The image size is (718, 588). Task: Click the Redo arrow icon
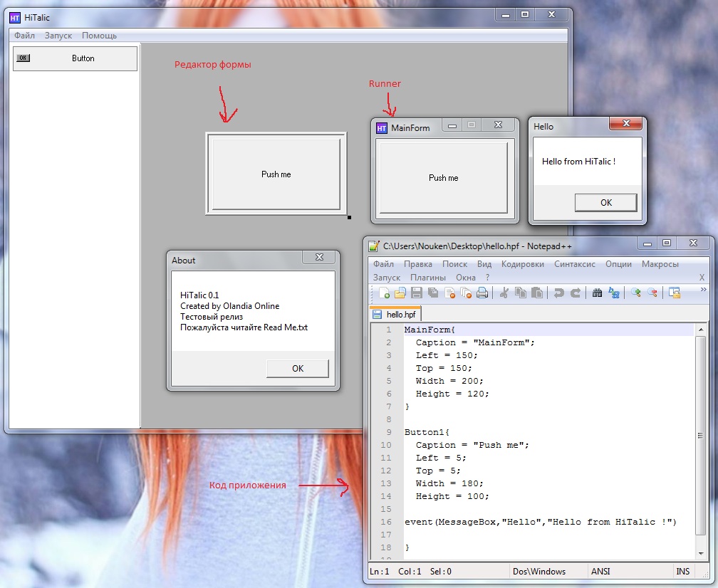click(575, 293)
